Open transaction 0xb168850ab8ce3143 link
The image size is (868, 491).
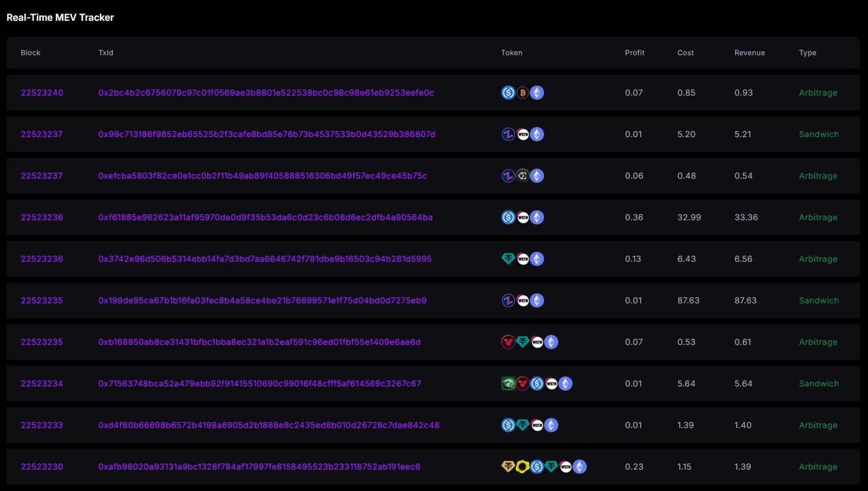point(260,342)
